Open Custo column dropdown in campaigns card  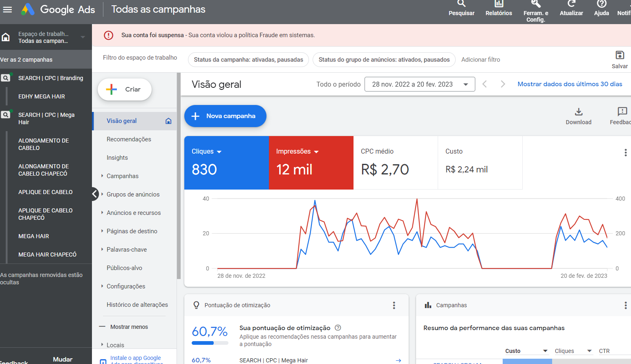545,351
